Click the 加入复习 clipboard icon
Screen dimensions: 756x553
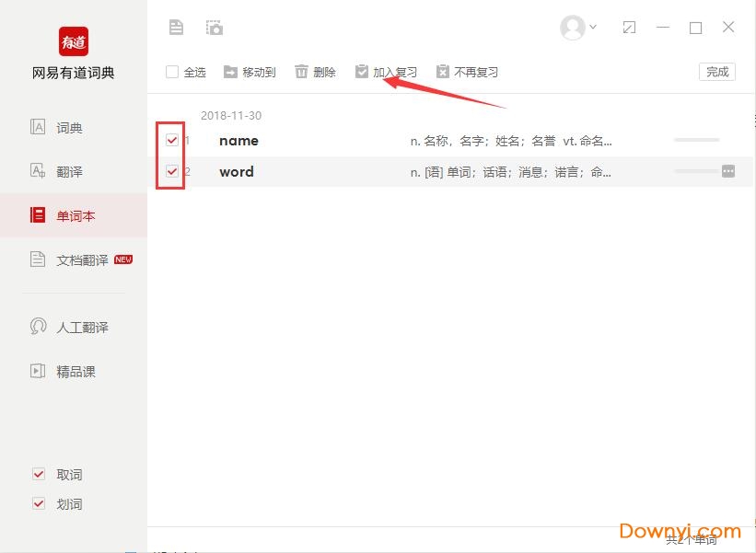[x=362, y=72]
